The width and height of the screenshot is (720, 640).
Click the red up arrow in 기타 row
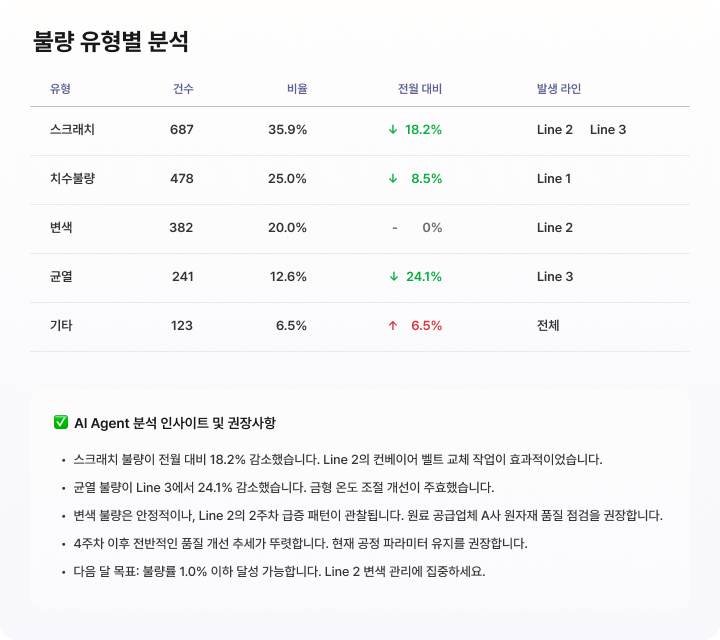tap(393, 326)
